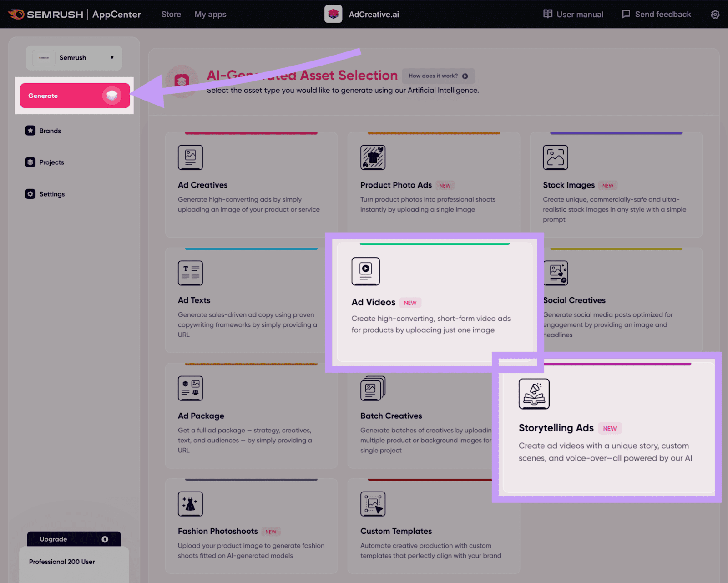Click the Social Creatives generator icon
The height and width of the screenshot is (583, 728).
[x=555, y=273]
